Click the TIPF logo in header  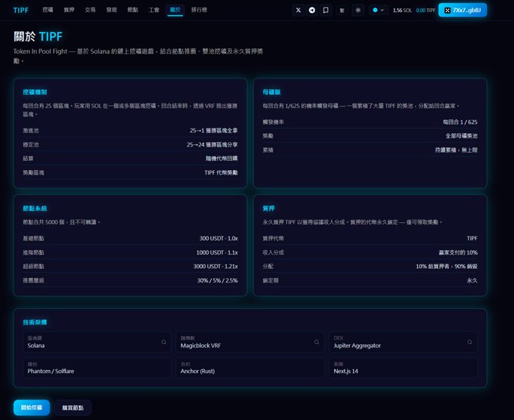[x=21, y=10]
